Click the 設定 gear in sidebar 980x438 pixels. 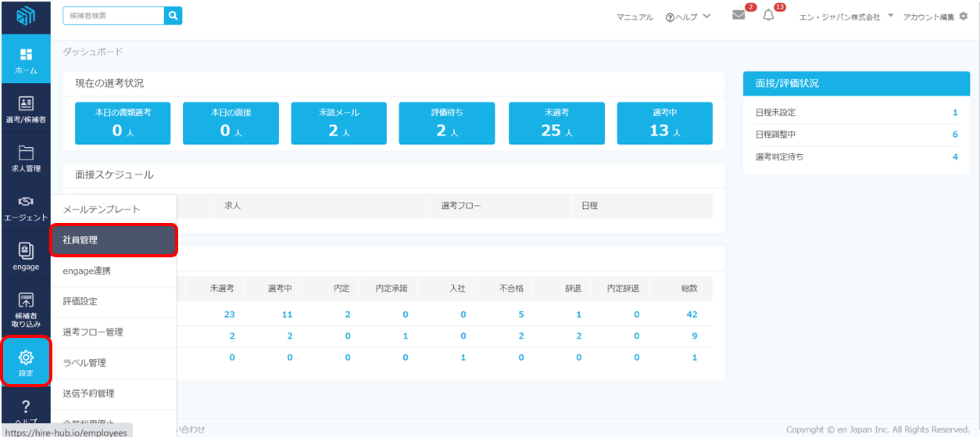click(x=25, y=363)
